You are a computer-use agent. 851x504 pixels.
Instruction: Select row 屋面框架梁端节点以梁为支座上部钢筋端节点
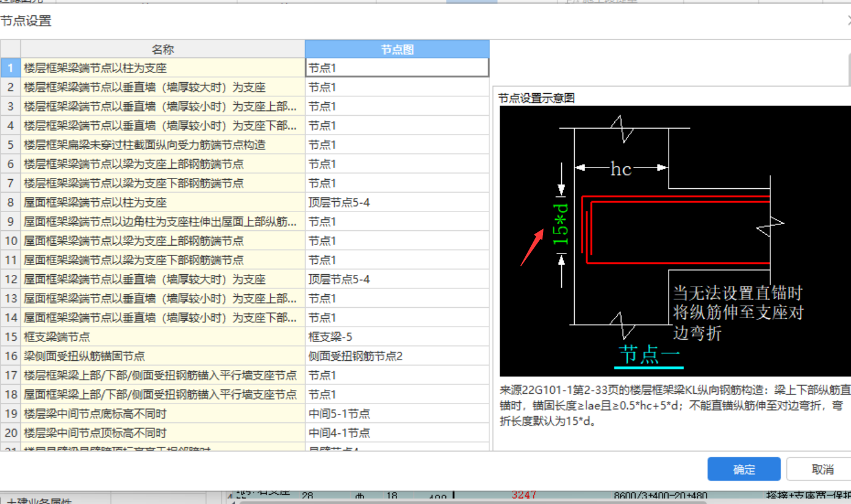(163, 241)
